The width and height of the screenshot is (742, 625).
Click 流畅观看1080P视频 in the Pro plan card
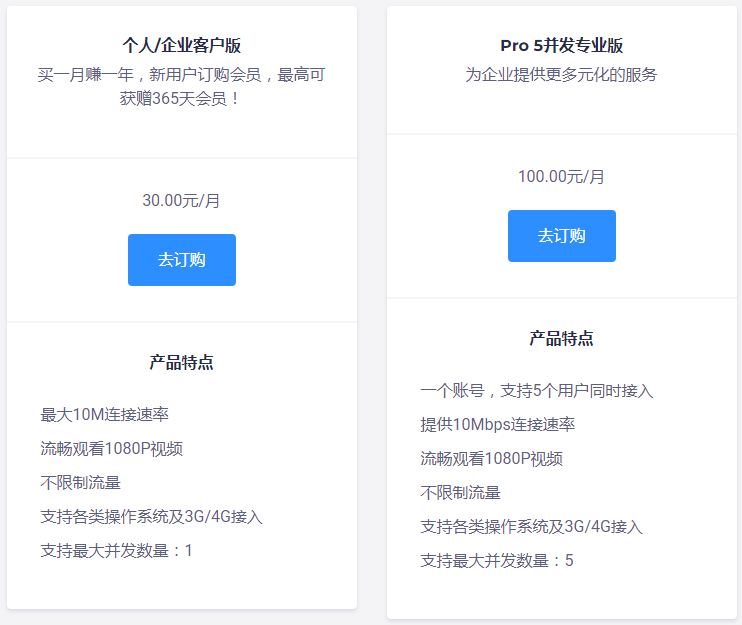(x=491, y=458)
